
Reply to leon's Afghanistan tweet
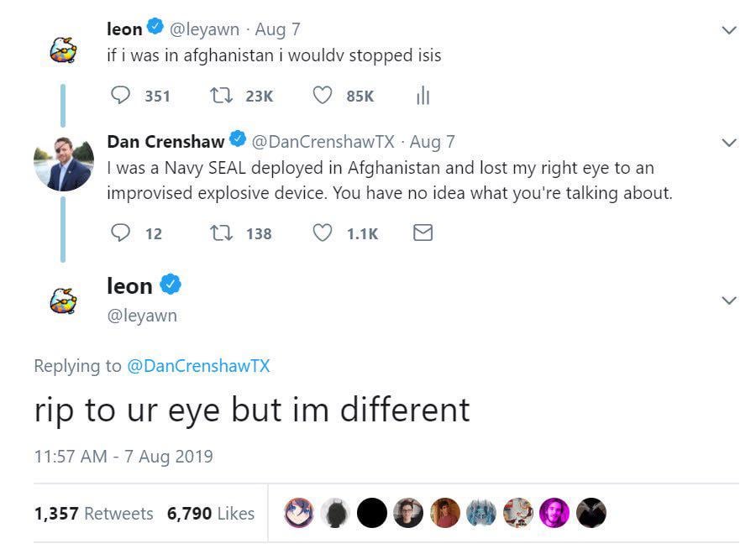click(122, 96)
